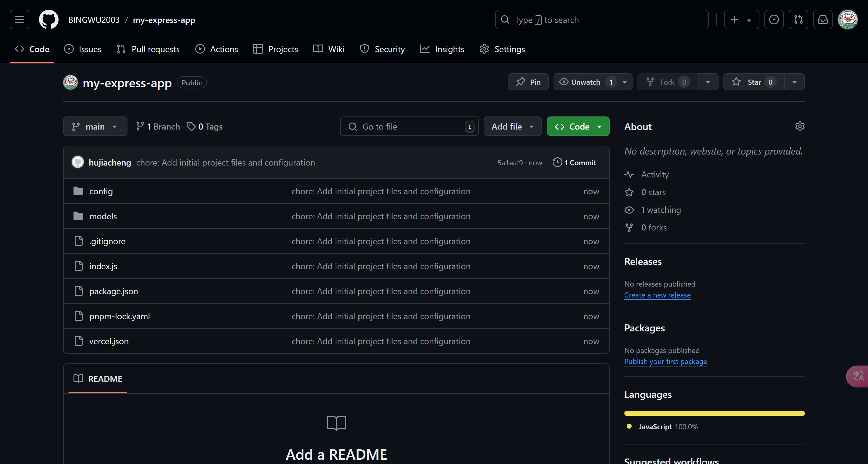Open the notifications inbox icon
The width and height of the screenshot is (868, 464).
click(823, 20)
